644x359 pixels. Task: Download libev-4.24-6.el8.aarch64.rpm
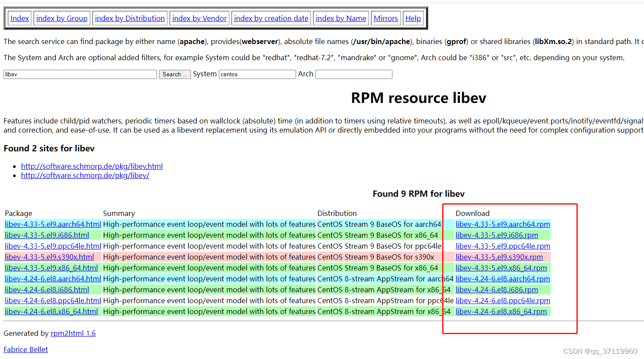point(503,279)
